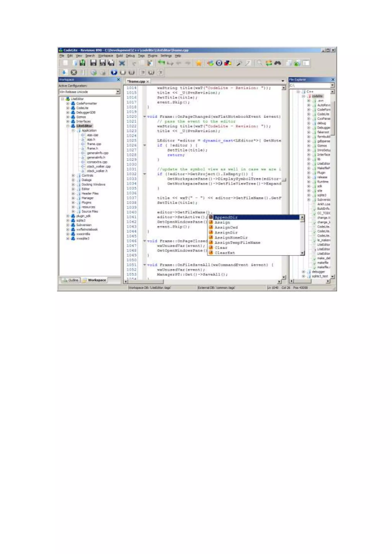Select AssignHomeDir from the completion list
The width and height of the screenshot is (392, 554).
click(x=231, y=237)
